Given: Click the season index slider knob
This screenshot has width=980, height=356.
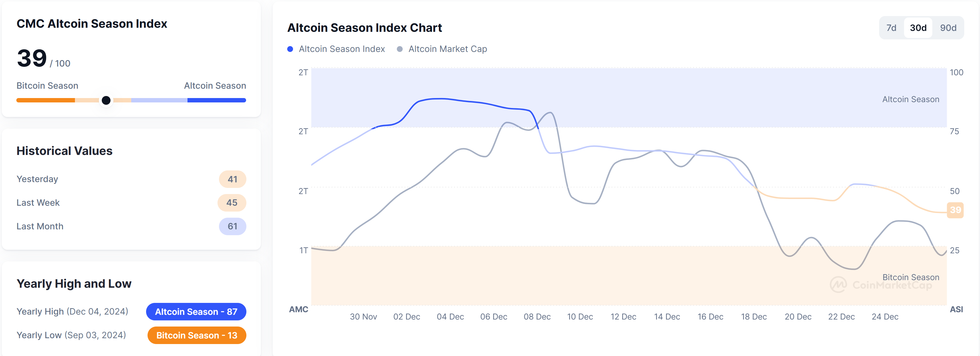Looking at the screenshot, I should click(x=106, y=100).
